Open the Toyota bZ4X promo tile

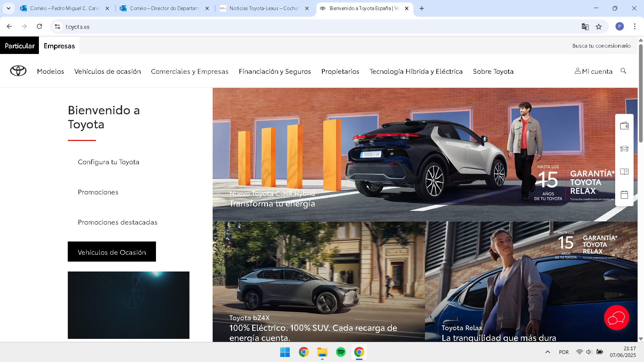[319, 282]
